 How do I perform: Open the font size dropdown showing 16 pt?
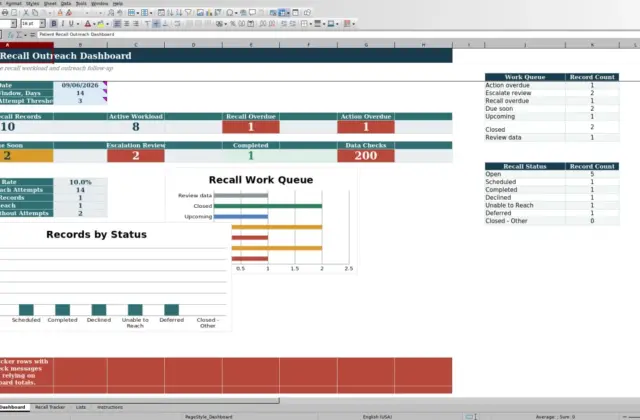pos(42,24)
